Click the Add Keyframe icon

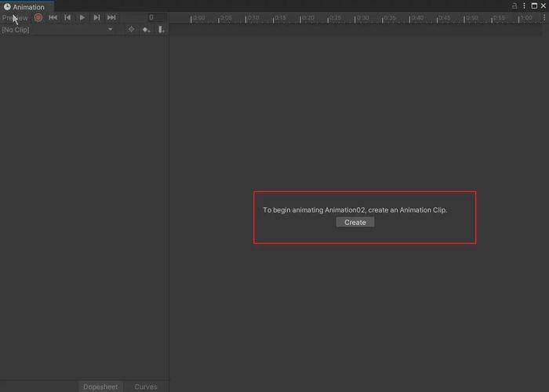[146, 30]
